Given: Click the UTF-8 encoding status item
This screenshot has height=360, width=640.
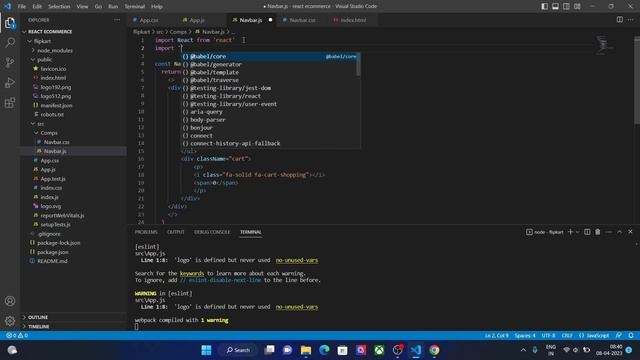Looking at the screenshot, I should tap(548, 336).
